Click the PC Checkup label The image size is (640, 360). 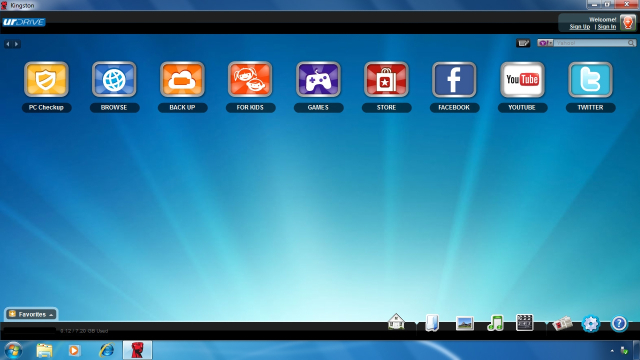[x=46, y=107]
